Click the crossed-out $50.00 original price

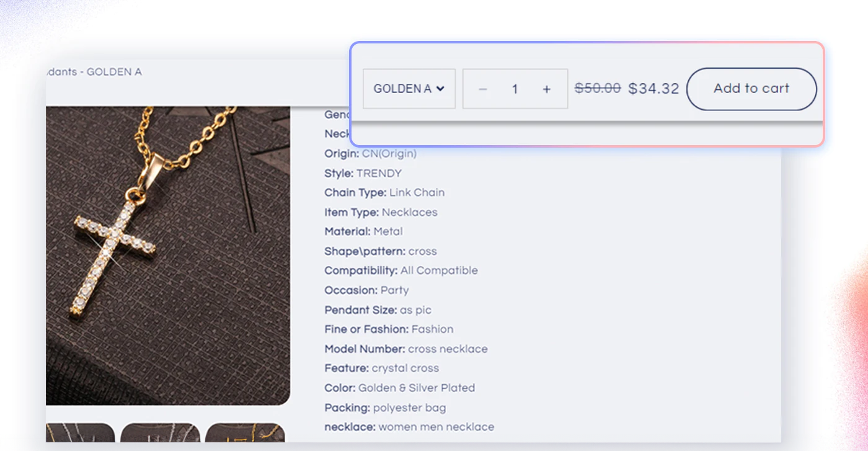[598, 88]
